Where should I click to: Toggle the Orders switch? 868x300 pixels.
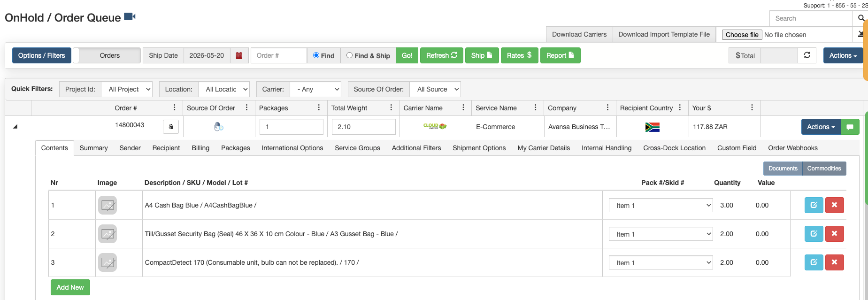coord(107,55)
